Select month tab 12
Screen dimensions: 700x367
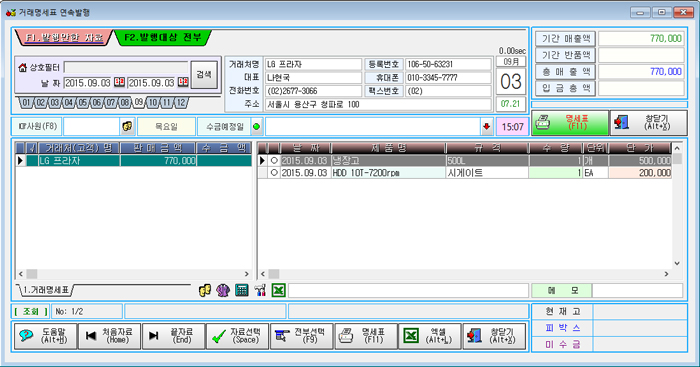point(181,103)
